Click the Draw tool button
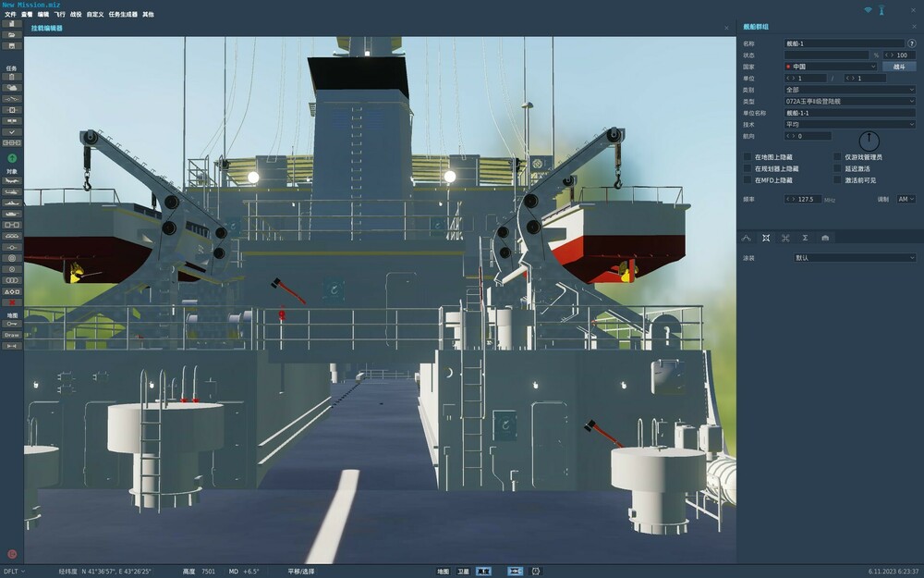The height and width of the screenshot is (578, 924). (11, 335)
